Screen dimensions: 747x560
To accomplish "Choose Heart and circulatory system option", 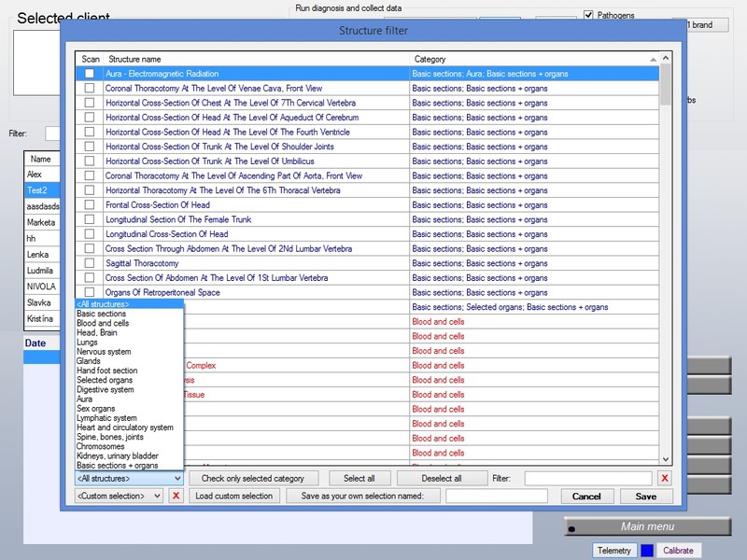I will (125, 427).
